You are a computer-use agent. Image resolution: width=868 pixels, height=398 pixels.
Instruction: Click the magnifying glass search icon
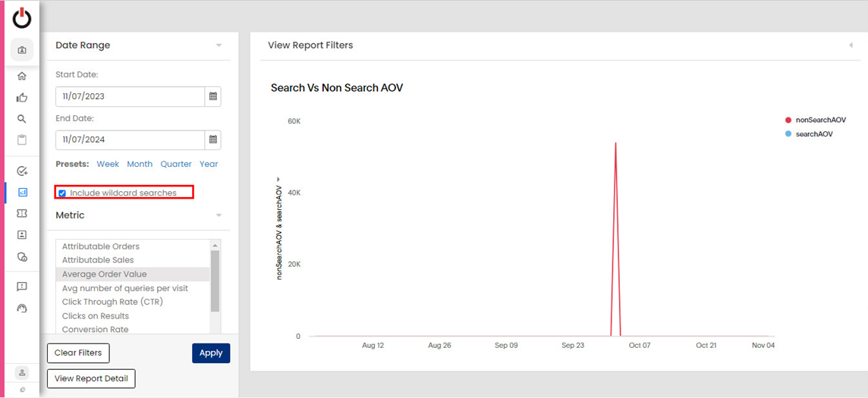[22, 119]
